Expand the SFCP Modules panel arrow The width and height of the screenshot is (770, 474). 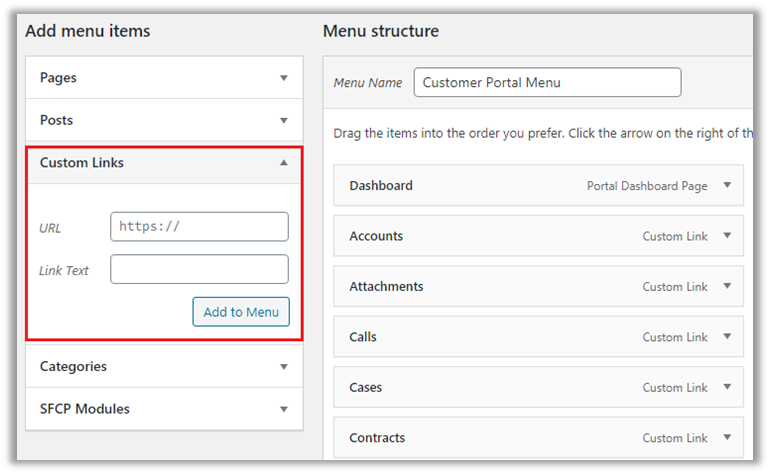[284, 409]
